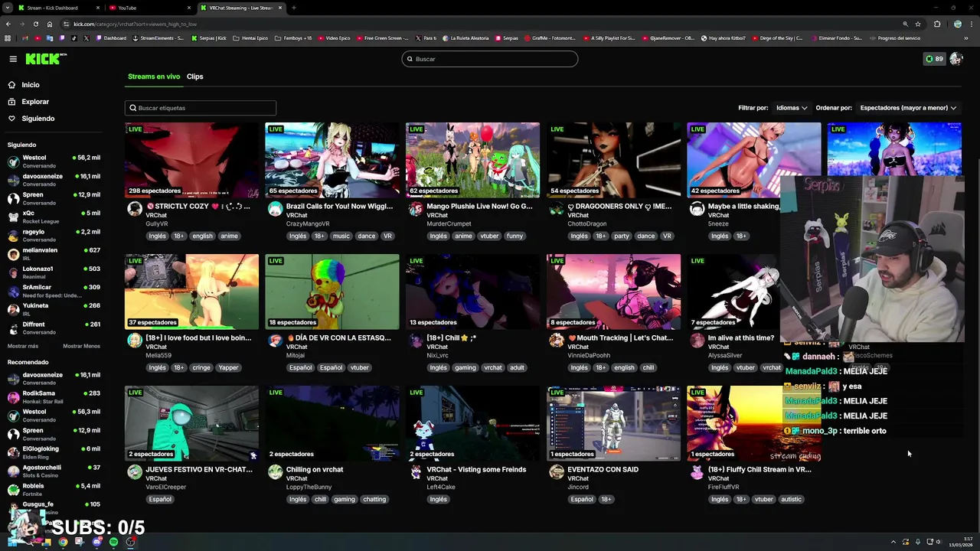Click the party tag under ChottoDragon stream
The height and width of the screenshot is (551, 980).
[x=622, y=236]
